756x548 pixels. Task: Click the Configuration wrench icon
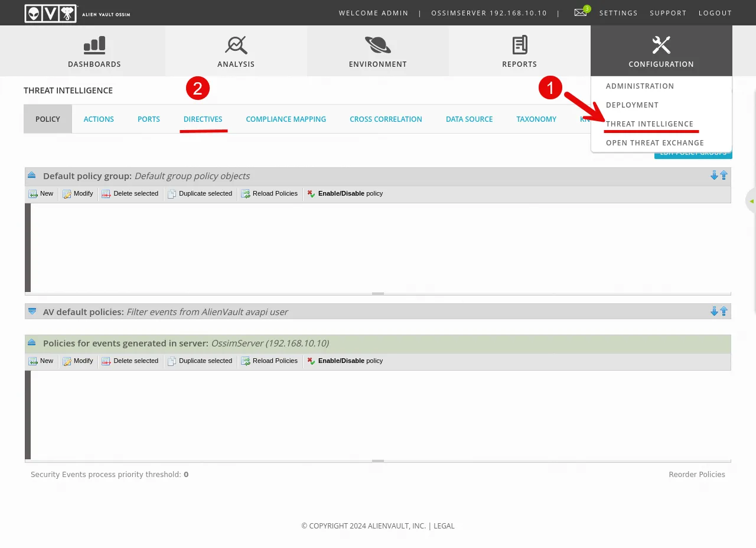coord(661,45)
